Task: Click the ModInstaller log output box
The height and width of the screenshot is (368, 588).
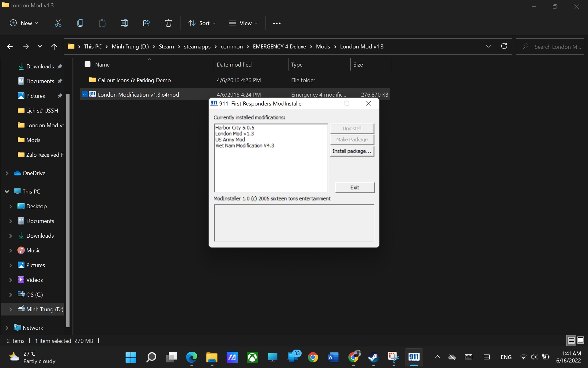Action: (x=294, y=223)
